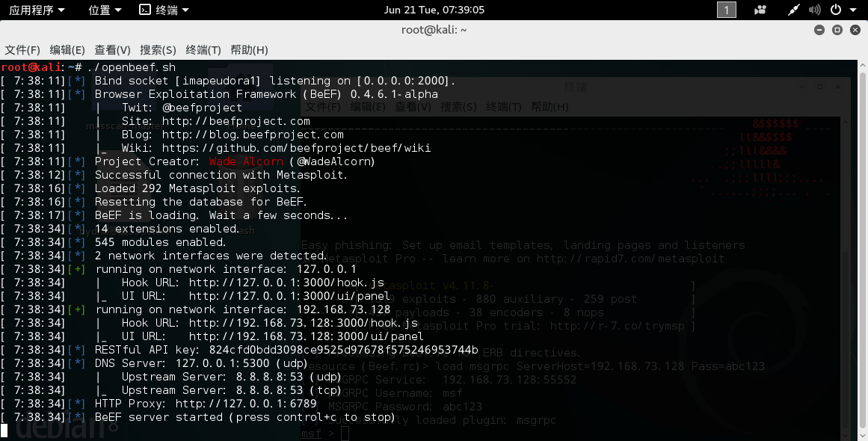Click the github.com beefproject wiki URL
Image resolution: width=868 pixels, height=441 pixels.
[x=296, y=148]
